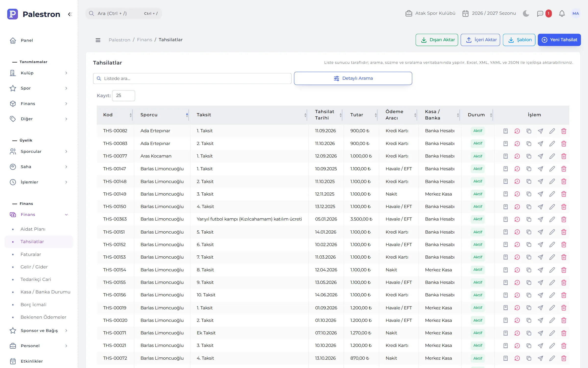The image size is (588, 368).
Task: Open the Detaylı Arama panel
Action: click(353, 78)
